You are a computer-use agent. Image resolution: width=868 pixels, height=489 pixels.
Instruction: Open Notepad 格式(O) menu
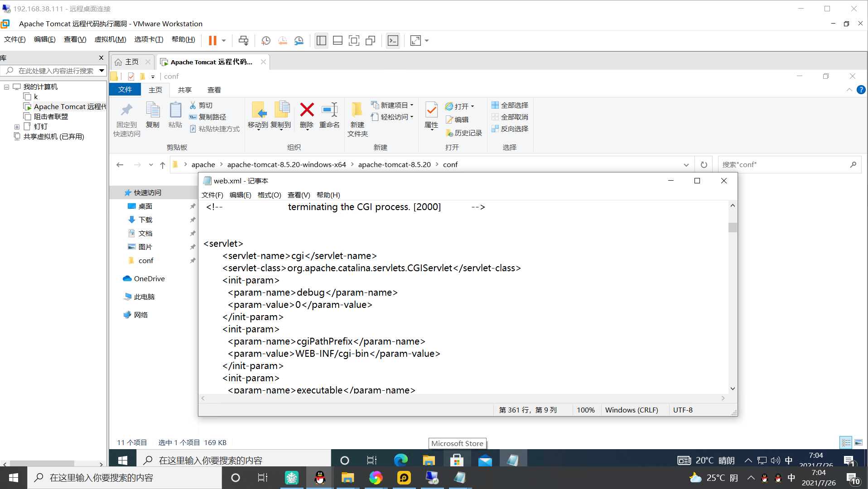(269, 195)
